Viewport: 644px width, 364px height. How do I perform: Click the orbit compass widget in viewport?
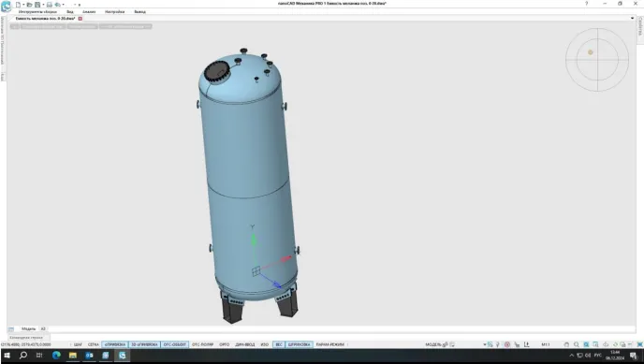[x=597, y=60]
